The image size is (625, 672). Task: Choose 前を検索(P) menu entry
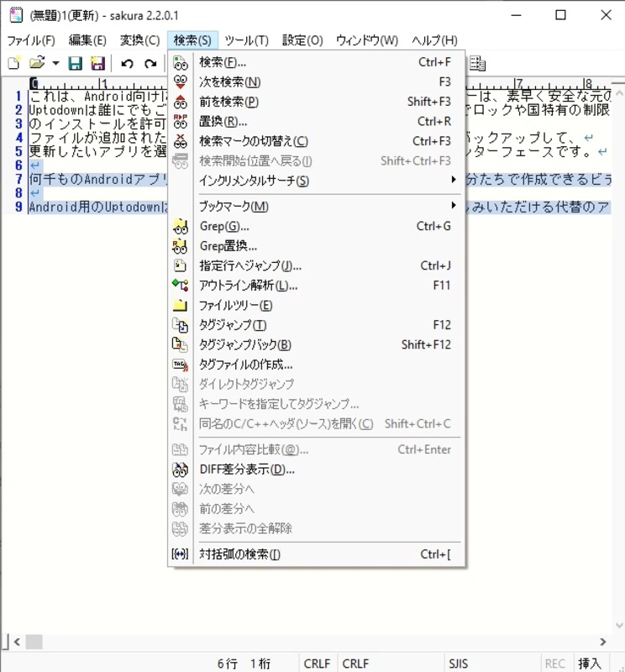(x=317, y=102)
